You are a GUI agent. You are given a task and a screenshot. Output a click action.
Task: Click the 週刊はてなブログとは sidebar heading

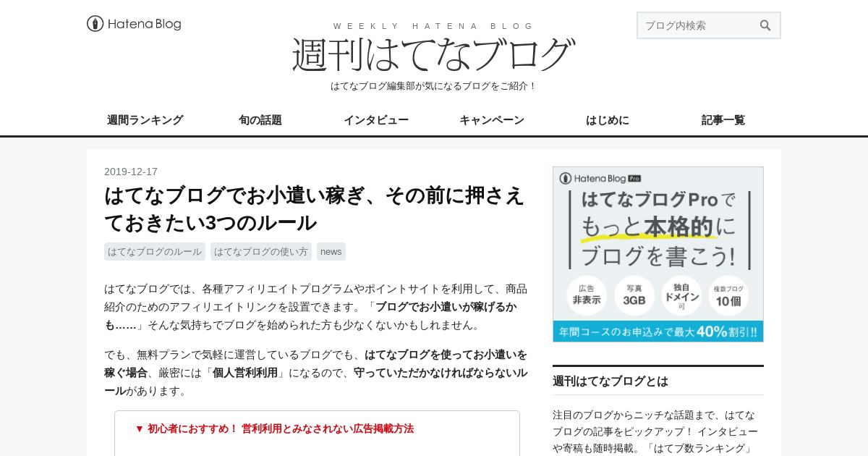click(x=610, y=381)
